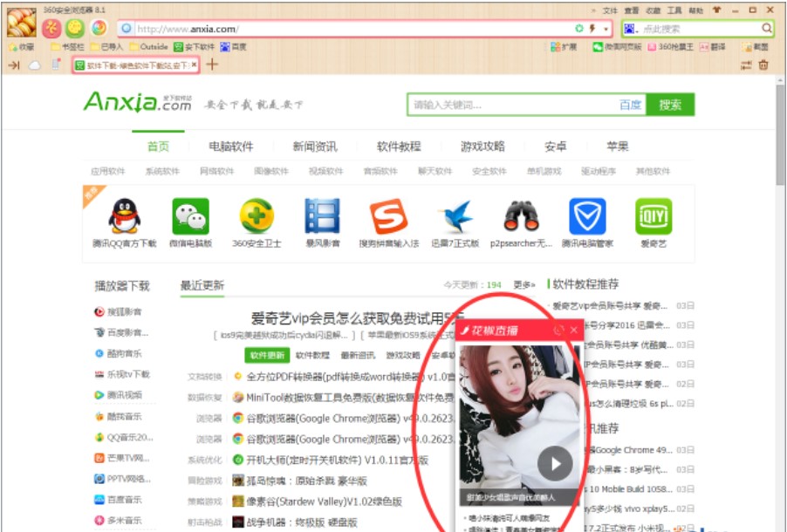
Task: Open the Sogou pinyin input S icon
Action: point(388,215)
